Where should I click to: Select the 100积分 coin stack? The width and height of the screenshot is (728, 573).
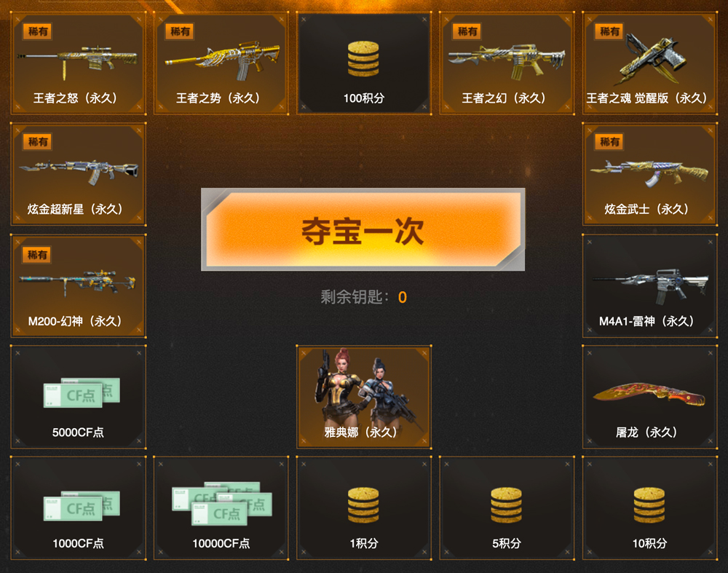[364, 63]
